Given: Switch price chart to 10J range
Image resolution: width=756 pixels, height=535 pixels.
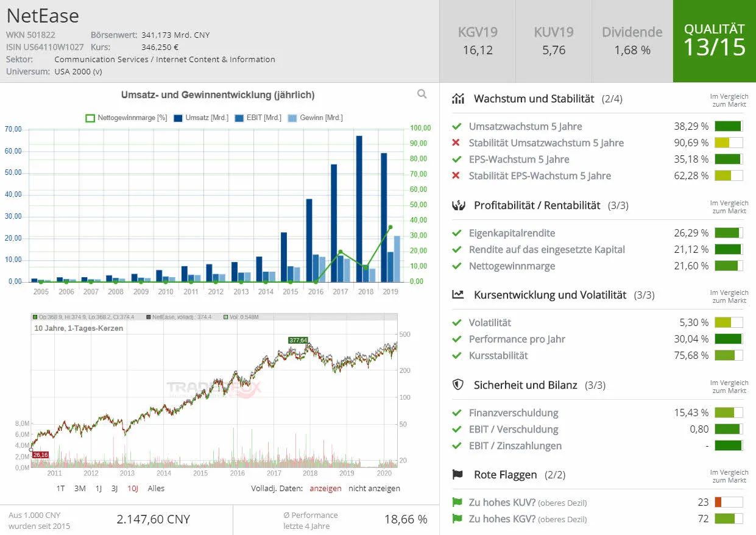Looking at the screenshot, I should click(133, 489).
